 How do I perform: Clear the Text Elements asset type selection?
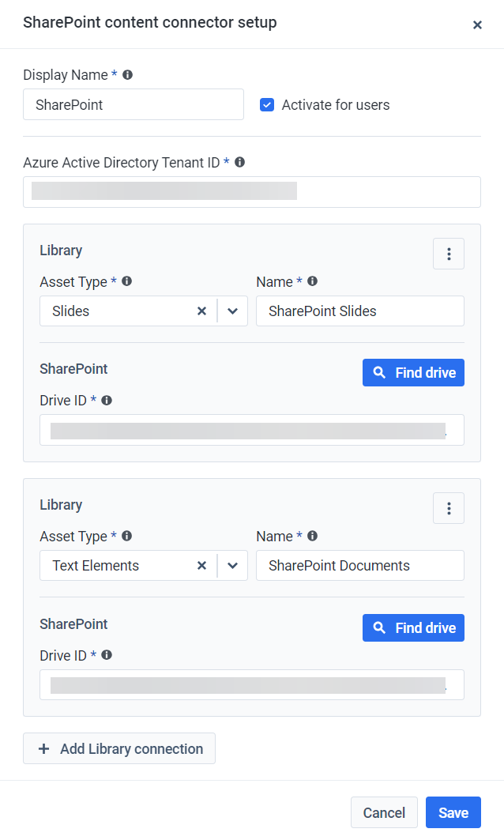click(x=202, y=566)
